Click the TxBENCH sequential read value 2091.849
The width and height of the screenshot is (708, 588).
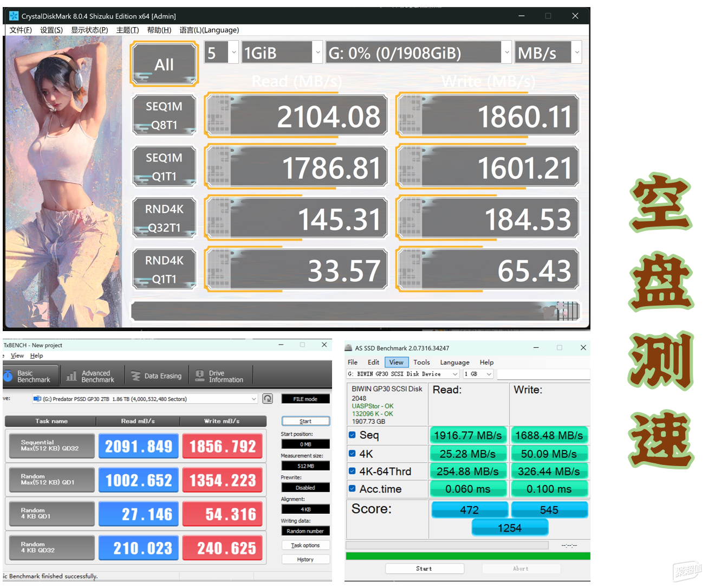(x=139, y=446)
